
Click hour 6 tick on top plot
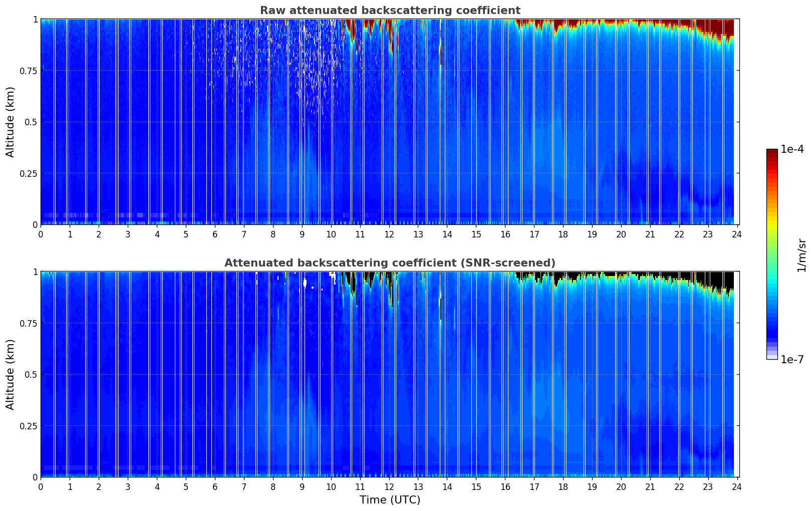click(215, 234)
